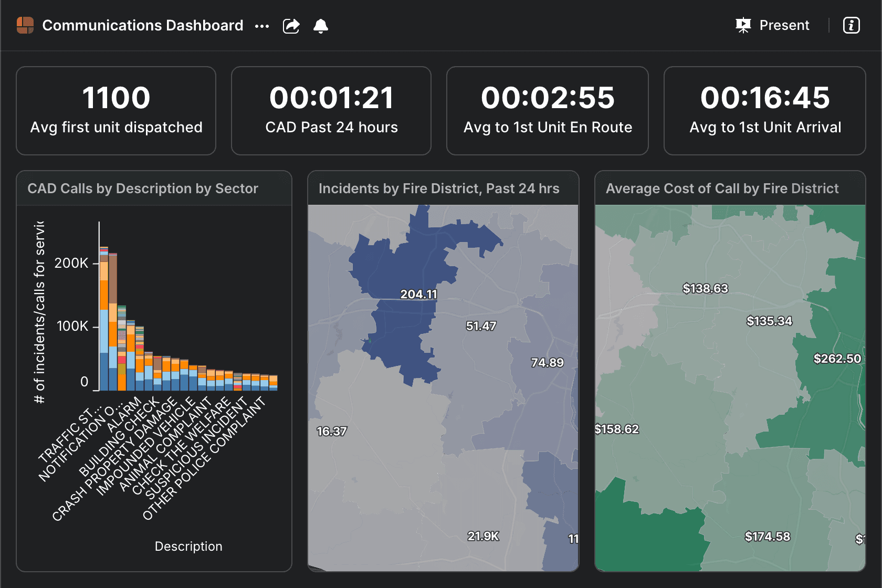Screen dimensions: 882x588
Task: Click the 51.47 label on incidents map
Action: coord(481,326)
